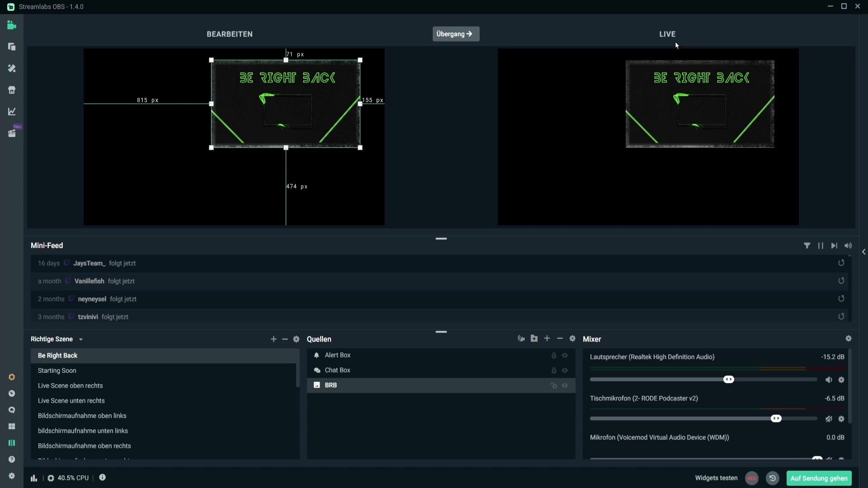Click the performance stats bar icon

pos(34,478)
